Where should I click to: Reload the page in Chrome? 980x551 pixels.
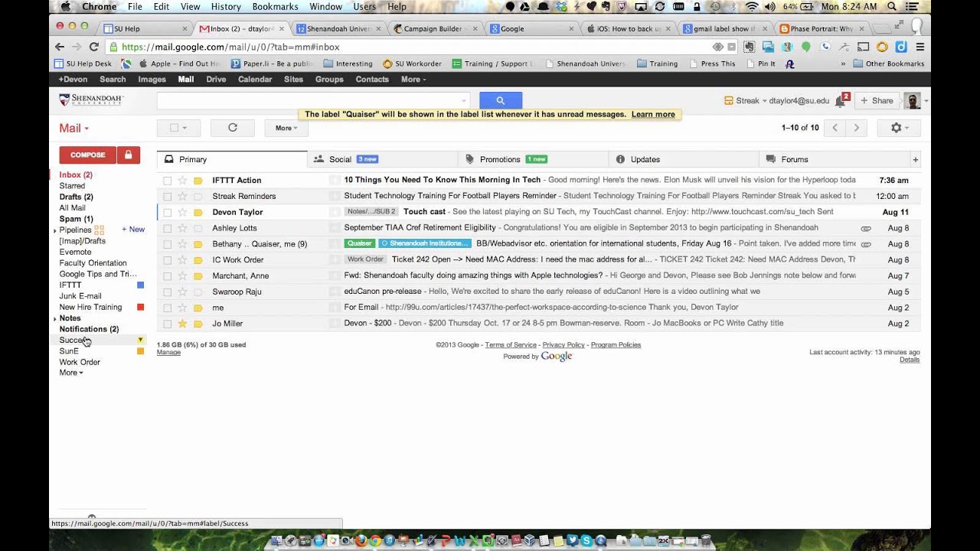coord(93,47)
